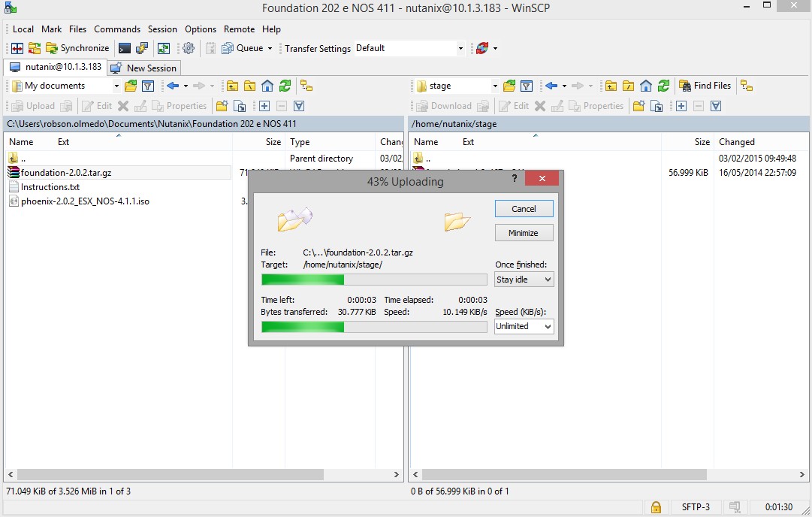Screen dimensions: 812x517
Task: Open preferences via the gear icon
Action: pos(189,48)
